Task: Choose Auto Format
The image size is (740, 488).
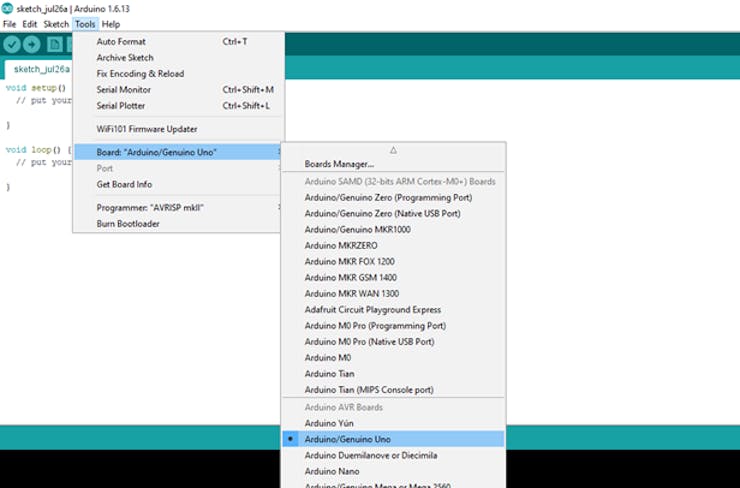Action: [179, 42]
